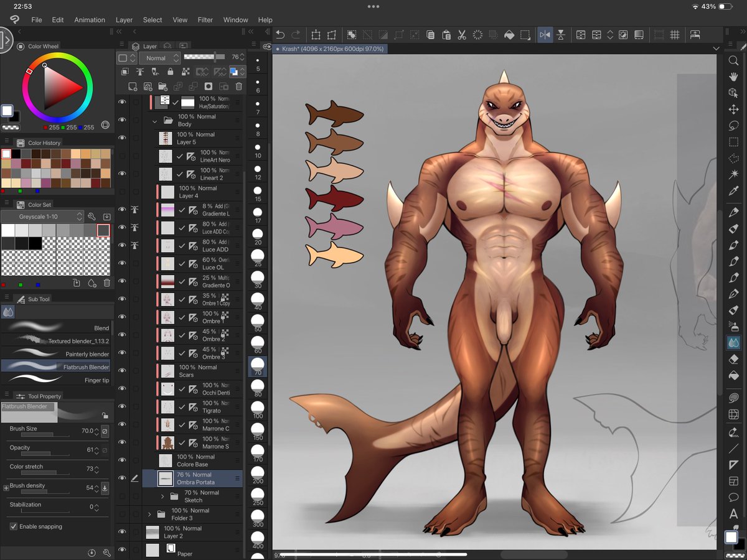This screenshot has height=560, width=747.
Task: Delete color from Color Set trash icon
Action: pyautogui.click(x=107, y=283)
